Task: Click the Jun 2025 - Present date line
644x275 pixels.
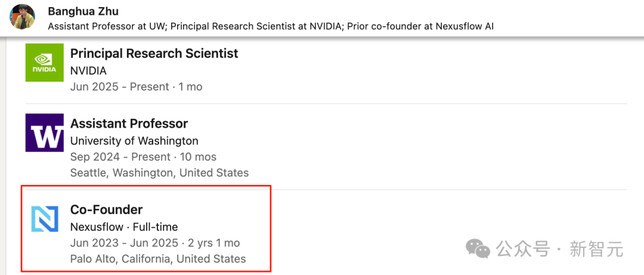Action: pyautogui.click(x=137, y=86)
